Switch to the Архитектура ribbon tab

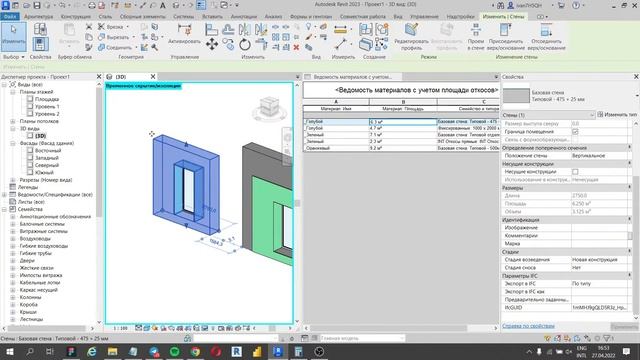pyautogui.click(x=38, y=16)
